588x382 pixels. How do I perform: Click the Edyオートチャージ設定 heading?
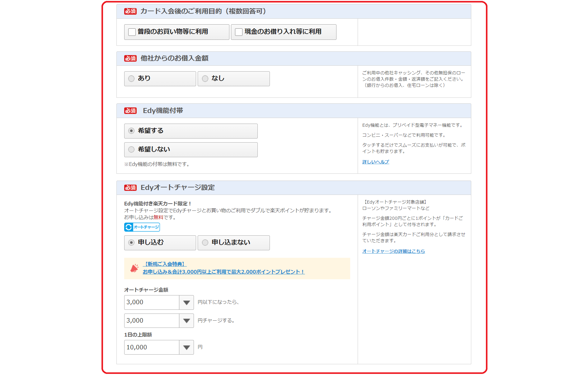178,187
